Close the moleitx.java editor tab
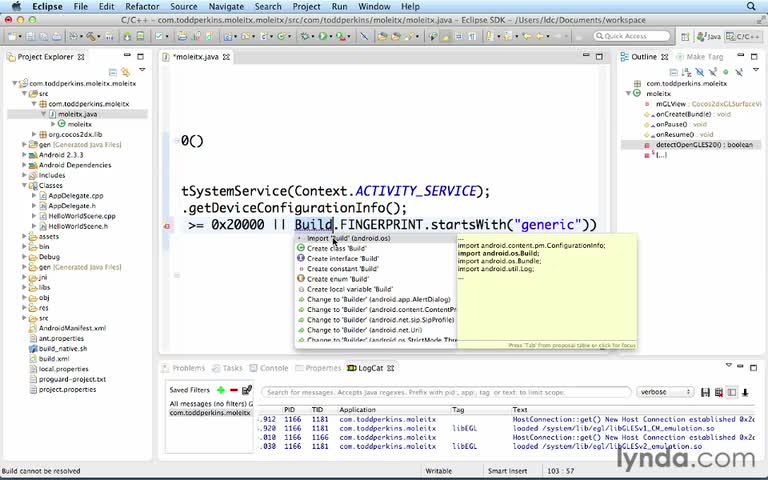 (226, 57)
